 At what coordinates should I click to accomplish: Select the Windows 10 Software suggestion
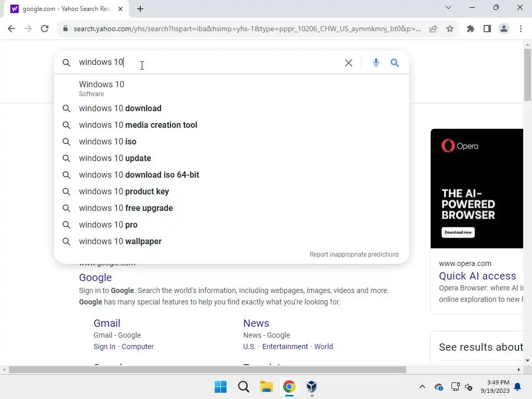(x=231, y=88)
